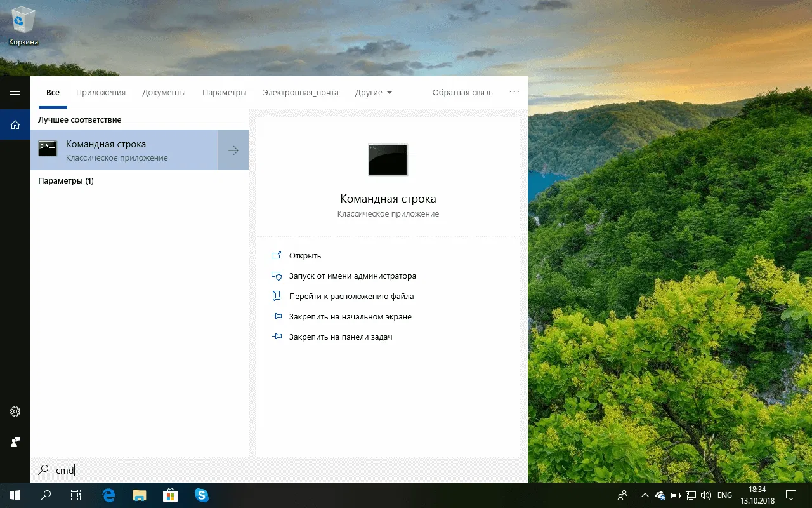Show hidden tray icons chevron
812x508 pixels.
pyautogui.click(x=645, y=495)
